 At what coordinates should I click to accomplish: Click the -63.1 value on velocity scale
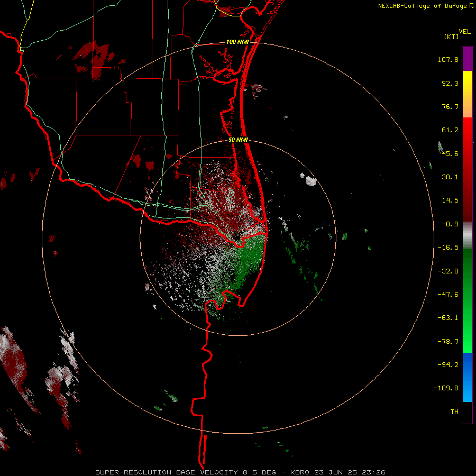point(448,318)
